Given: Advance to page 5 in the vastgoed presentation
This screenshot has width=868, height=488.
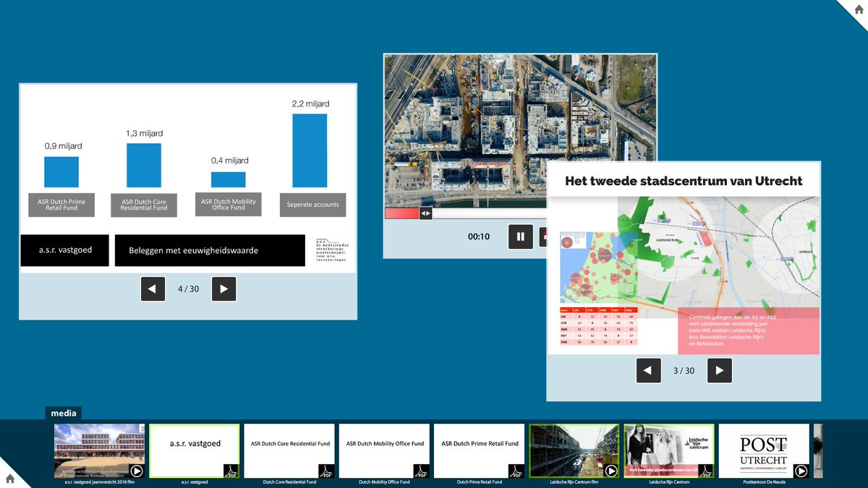Looking at the screenshot, I should tap(224, 288).
